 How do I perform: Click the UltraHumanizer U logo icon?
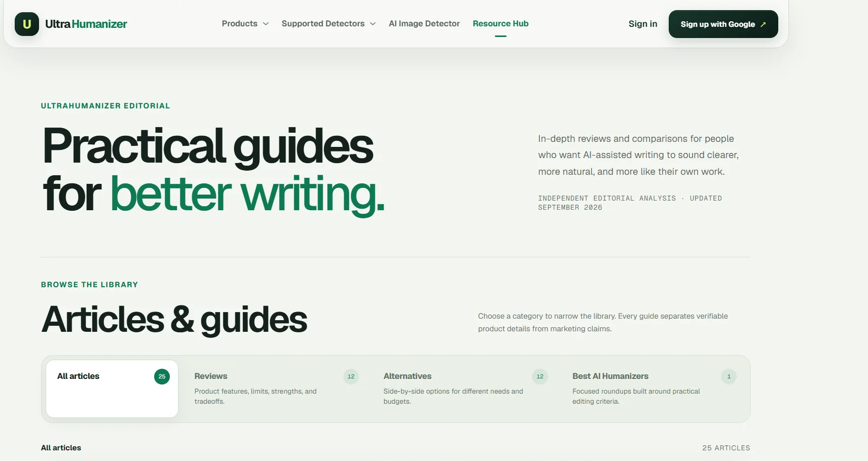pyautogui.click(x=27, y=24)
